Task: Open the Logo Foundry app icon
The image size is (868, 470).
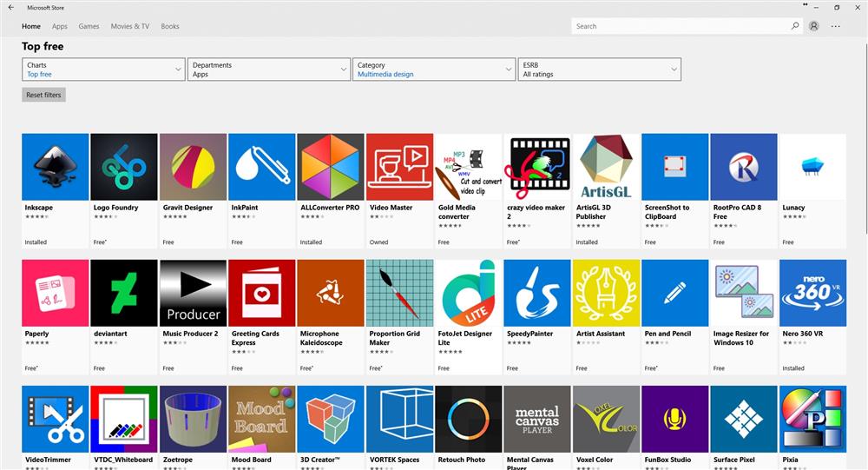Action: coord(124,167)
